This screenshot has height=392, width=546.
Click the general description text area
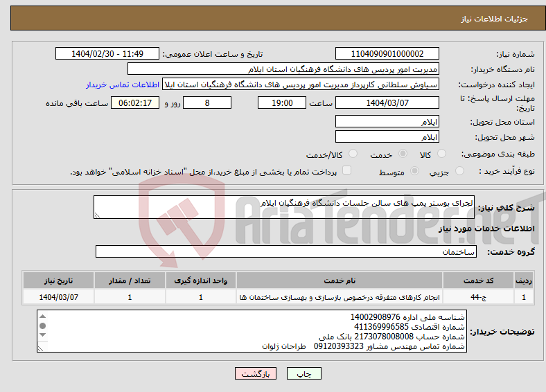(284, 207)
